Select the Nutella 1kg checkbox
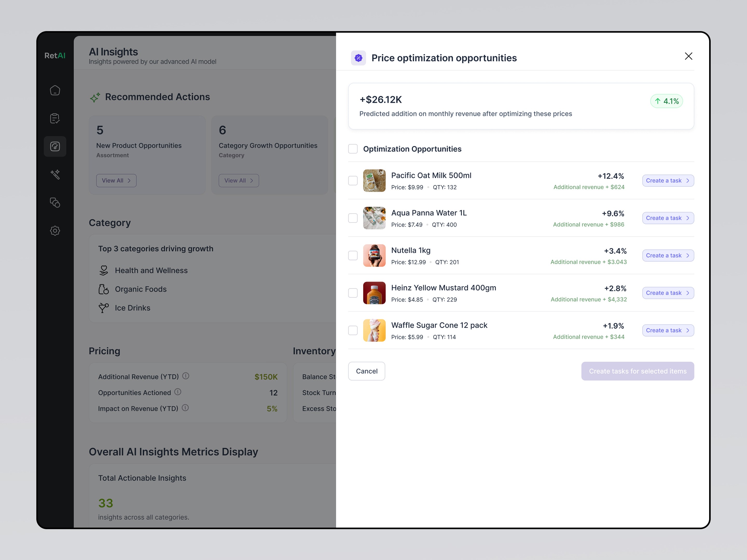 [x=352, y=256]
